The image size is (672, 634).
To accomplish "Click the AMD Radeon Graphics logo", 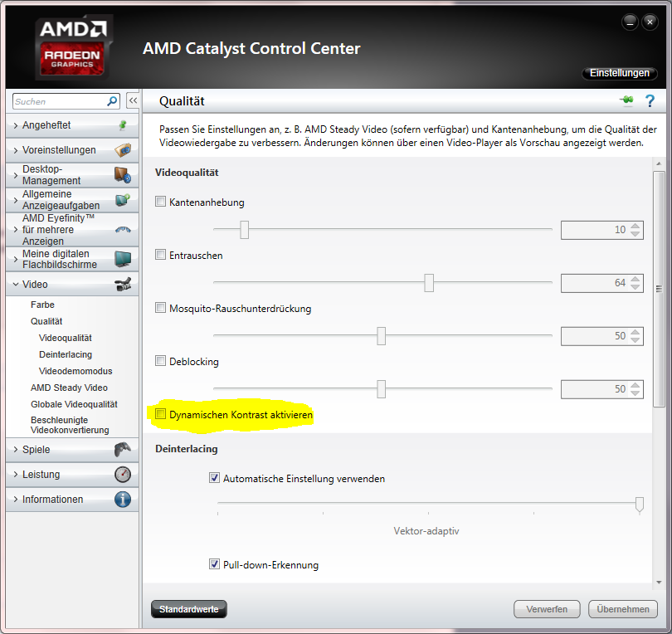I will (74, 46).
